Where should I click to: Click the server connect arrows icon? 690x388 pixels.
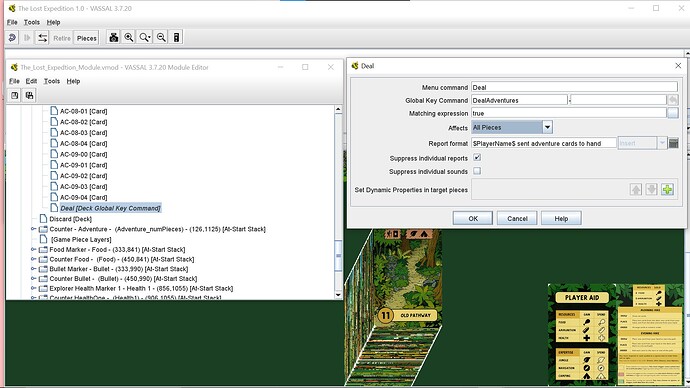(42, 38)
